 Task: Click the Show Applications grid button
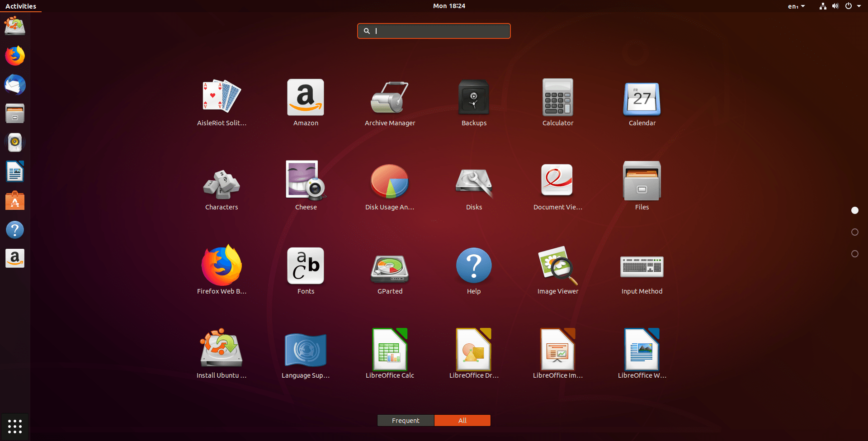coord(15,426)
